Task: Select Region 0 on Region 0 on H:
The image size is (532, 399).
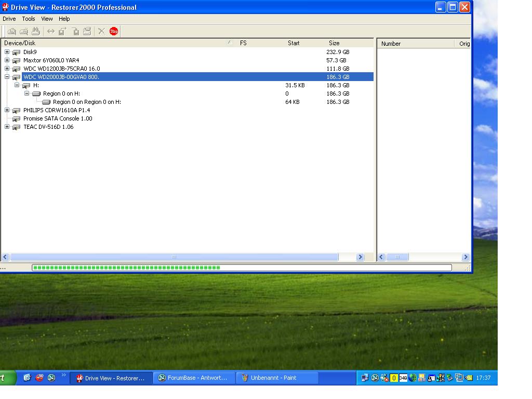Action: pos(87,102)
